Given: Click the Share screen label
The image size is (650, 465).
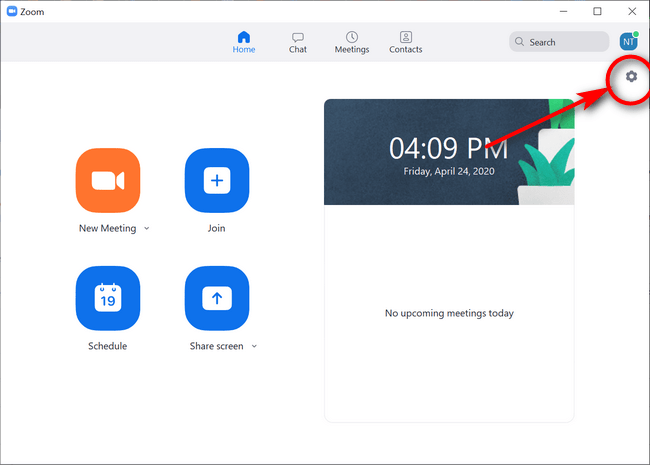Looking at the screenshot, I should [216, 346].
